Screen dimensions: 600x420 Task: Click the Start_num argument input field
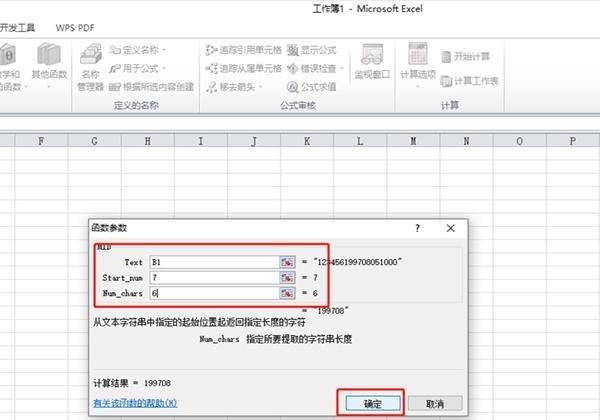pos(214,277)
